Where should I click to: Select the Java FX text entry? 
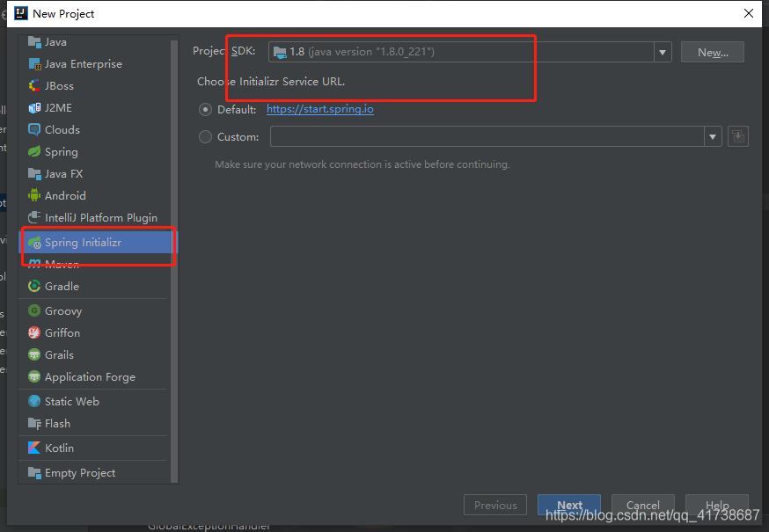click(x=63, y=174)
